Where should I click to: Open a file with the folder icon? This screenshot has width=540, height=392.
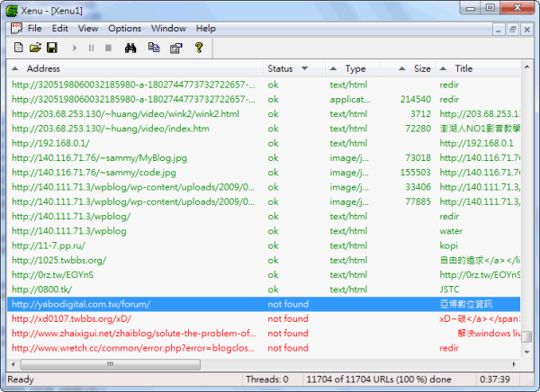click(x=35, y=47)
